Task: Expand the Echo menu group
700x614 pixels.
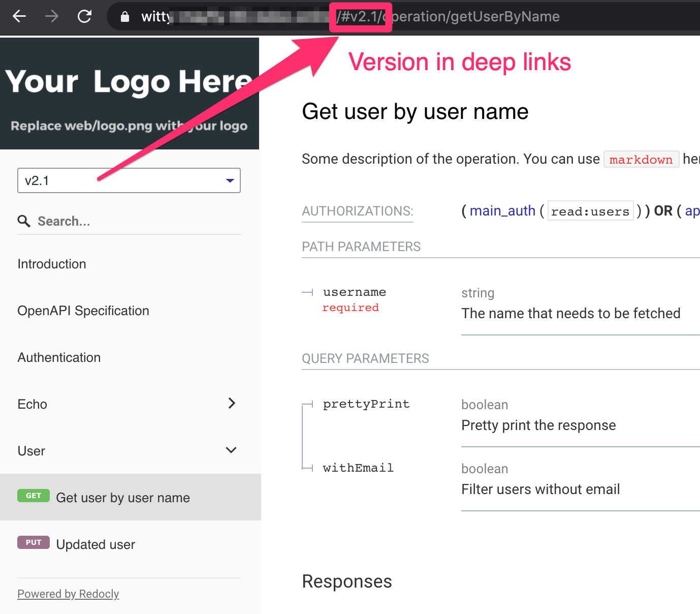Action: (x=130, y=404)
